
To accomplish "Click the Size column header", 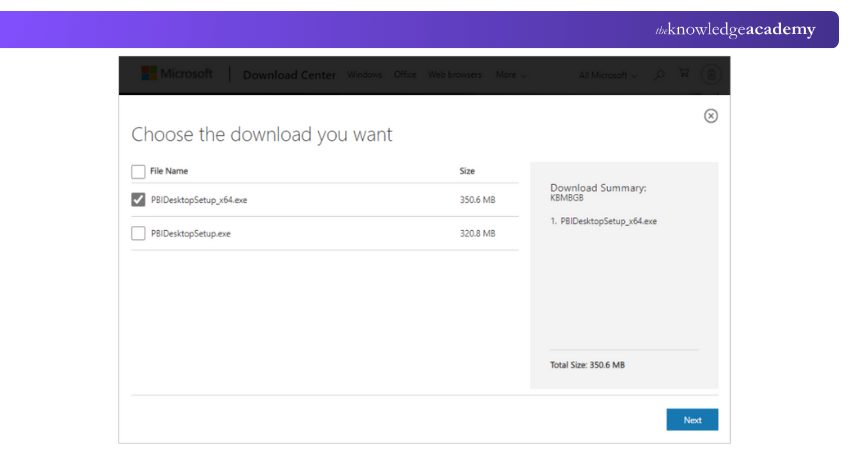I will click(467, 171).
